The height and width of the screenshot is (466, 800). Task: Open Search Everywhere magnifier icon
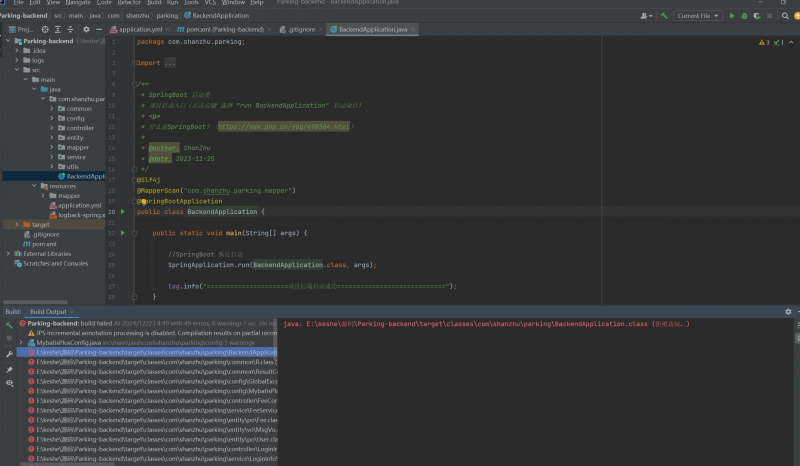(785, 16)
